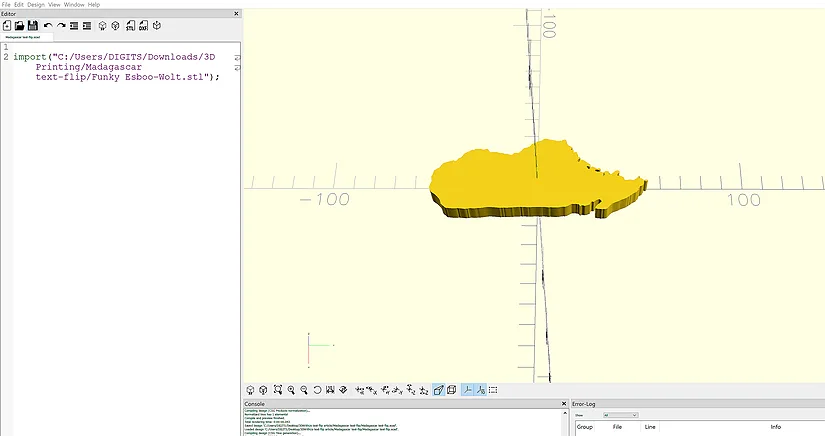This screenshot has height=436, width=825.
Task: Sort Error-Log by Line column
Action: (x=650, y=427)
